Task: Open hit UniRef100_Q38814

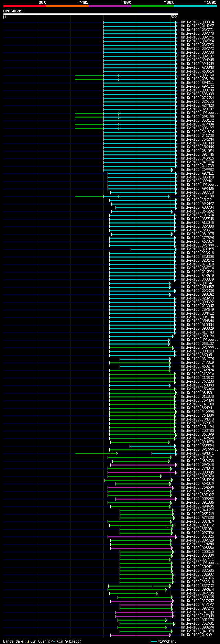Action: [x=197, y=22]
